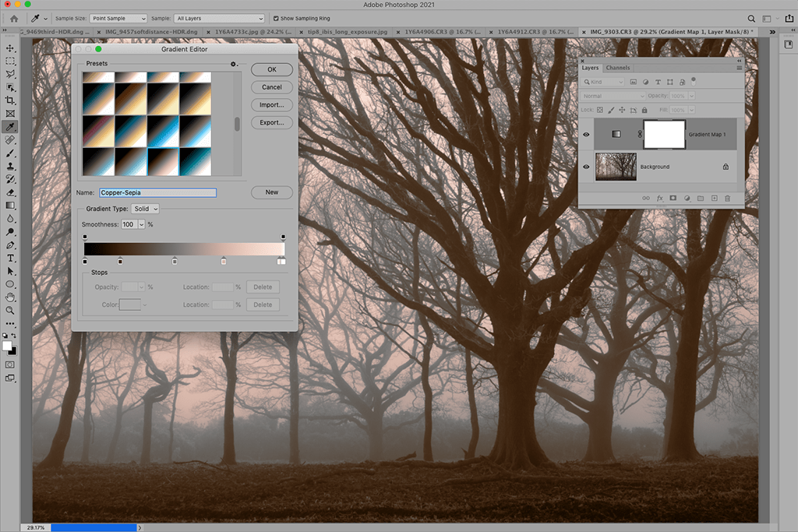The height and width of the screenshot is (532, 798).
Task: Select the Path Selection tool
Action: tap(10, 272)
